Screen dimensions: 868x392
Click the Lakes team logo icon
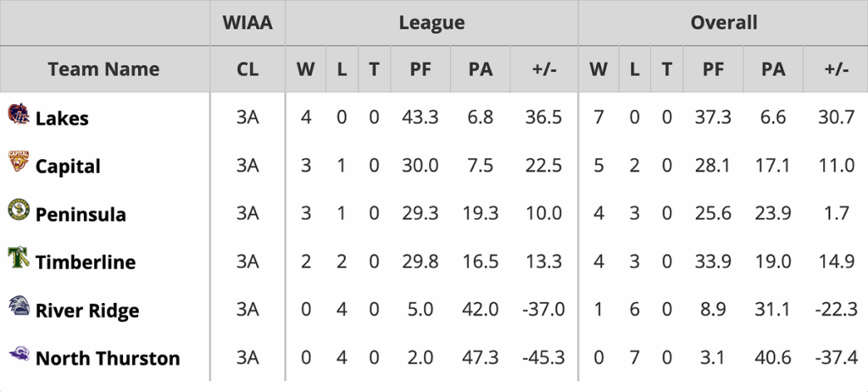click(x=19, y=114)
